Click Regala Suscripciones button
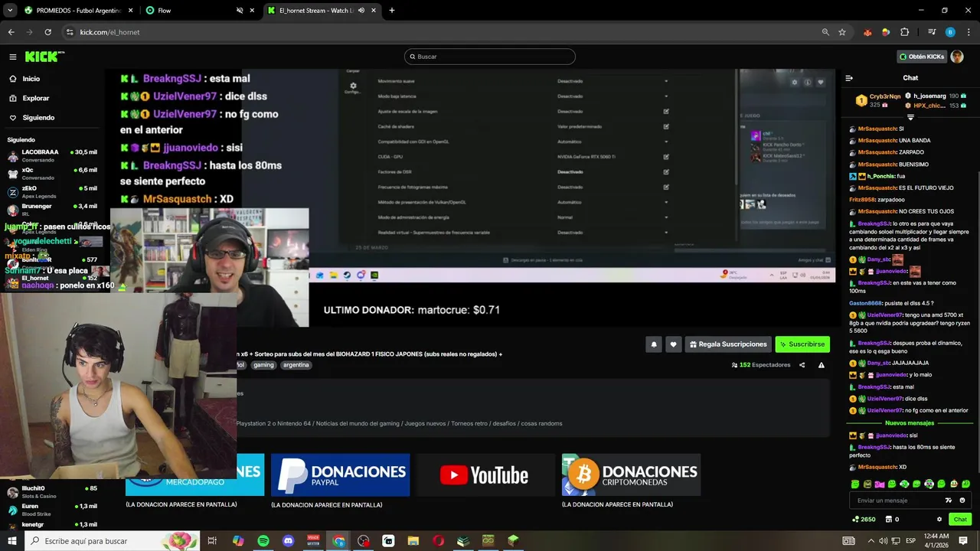 pos(728,344)
